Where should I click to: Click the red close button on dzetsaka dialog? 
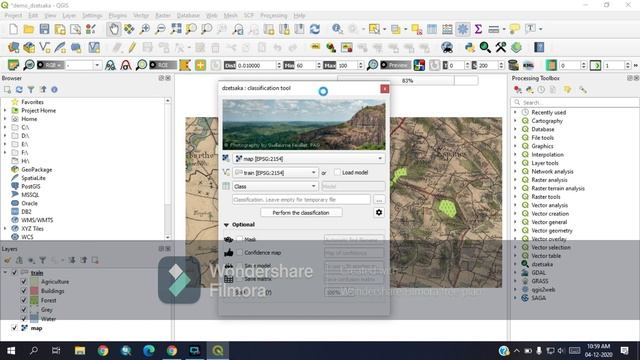384,89
